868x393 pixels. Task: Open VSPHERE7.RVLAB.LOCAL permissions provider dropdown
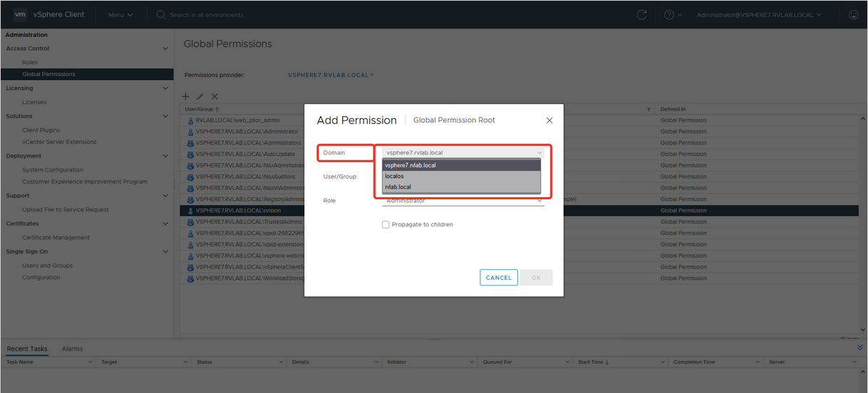point(331,75)
